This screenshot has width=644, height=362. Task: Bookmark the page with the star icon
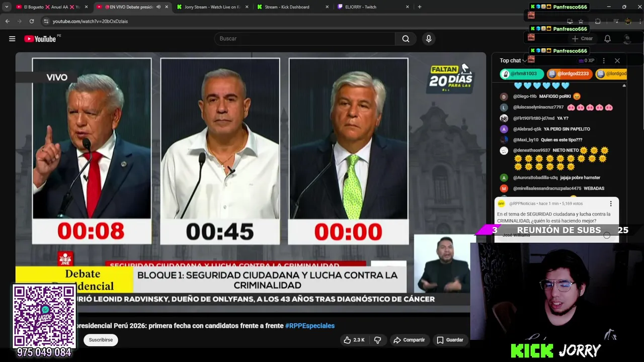tap(581, 21)
